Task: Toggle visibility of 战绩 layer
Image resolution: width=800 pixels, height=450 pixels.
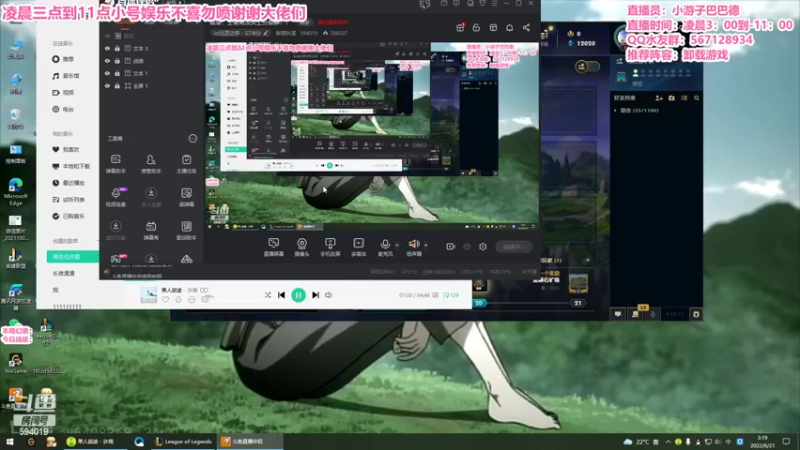Action: pos(107,61)
